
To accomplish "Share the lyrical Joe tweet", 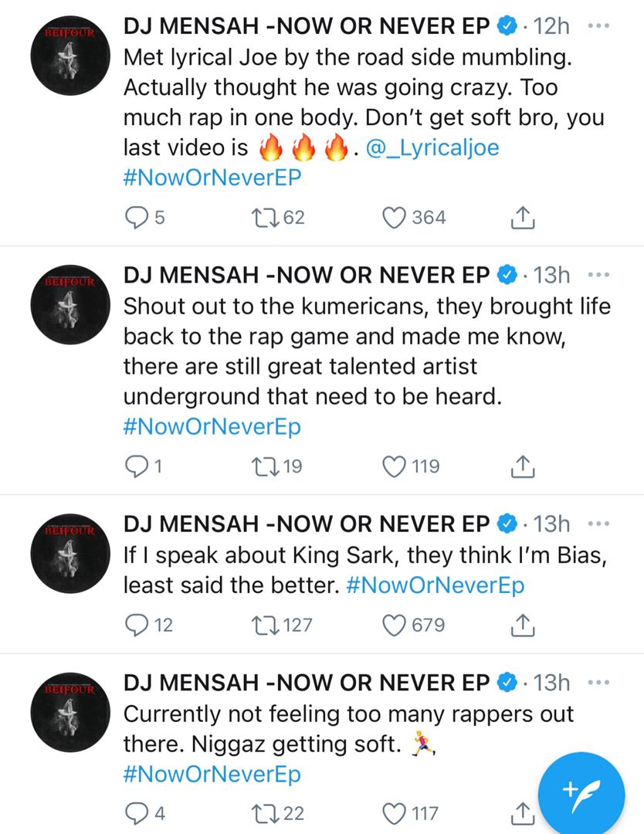I will pos(523,218).
